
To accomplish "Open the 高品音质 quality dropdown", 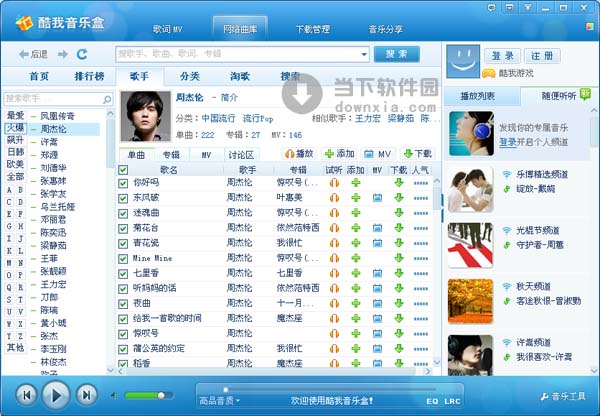I will (220, 401).
